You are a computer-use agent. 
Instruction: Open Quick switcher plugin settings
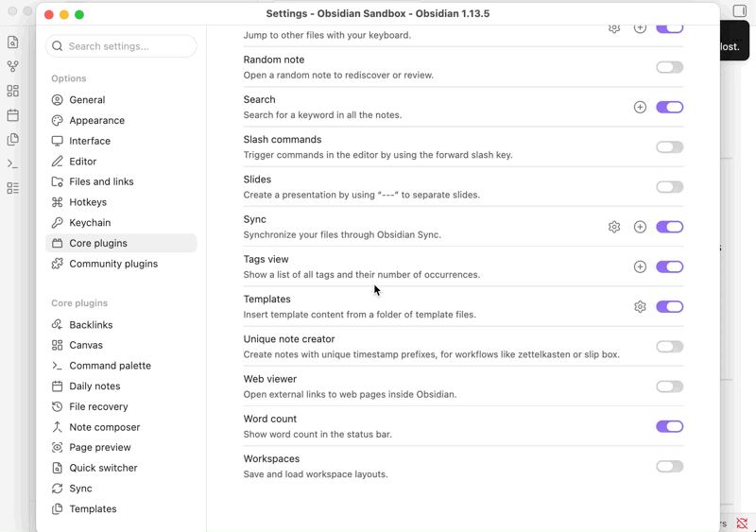(121, 468)
